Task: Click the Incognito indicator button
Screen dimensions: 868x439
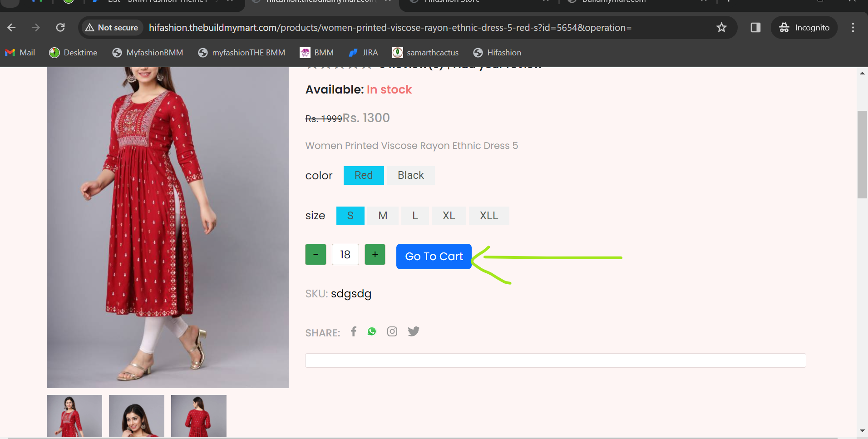Action: (x=804, y=28)
